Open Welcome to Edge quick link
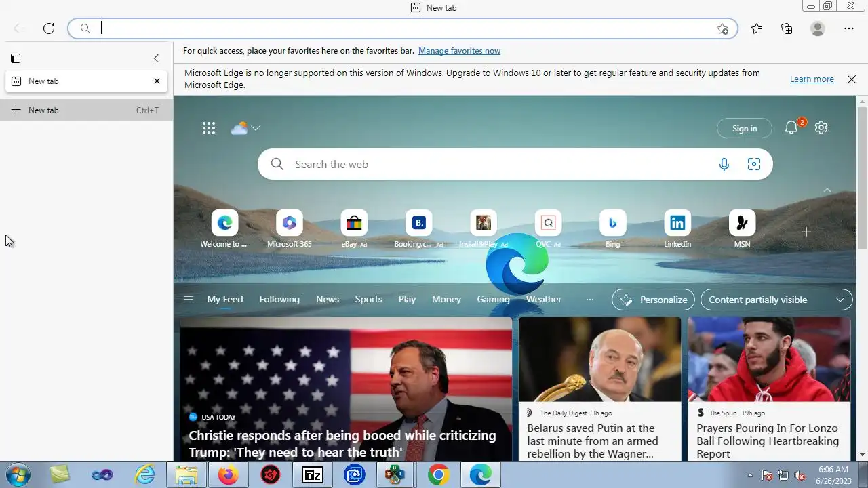Viewport: 868px width, 488px height. coord(224,229)
